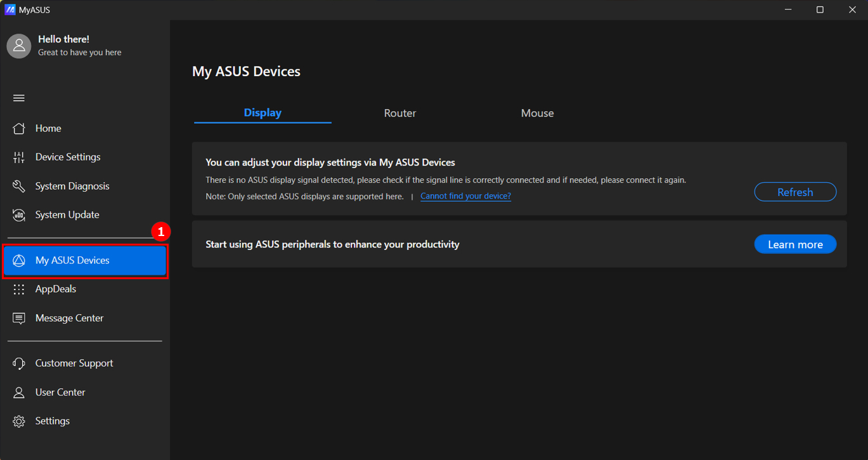Viewport: 868px width, 460px height.
Task: Click the MyASUS logo in title bar
Action: tap(10, 10)
